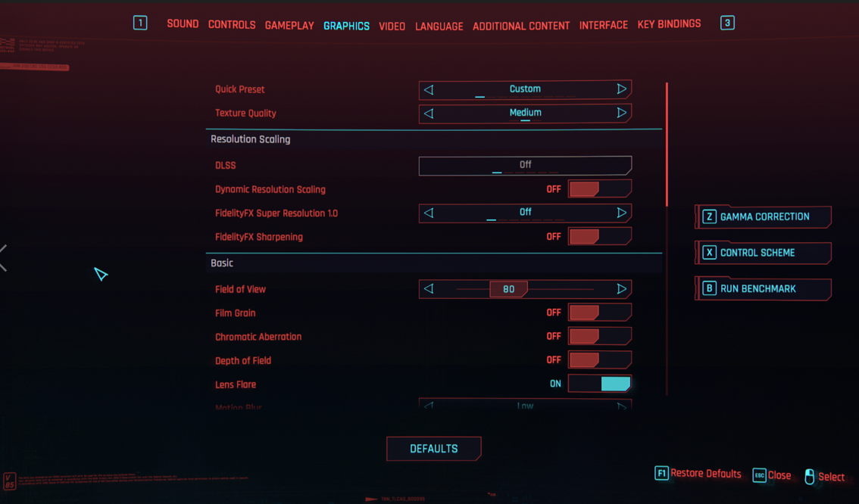The height and width of the screenshot is (504, 859).
Task: Click the Texture Quality label
Action: click(x=245, y=114)
